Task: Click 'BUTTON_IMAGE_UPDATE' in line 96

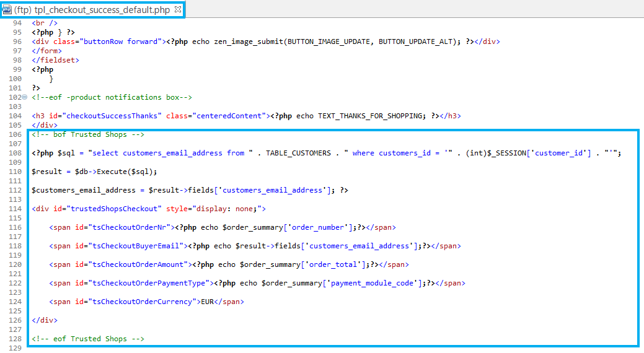Action: click(329, 42)
